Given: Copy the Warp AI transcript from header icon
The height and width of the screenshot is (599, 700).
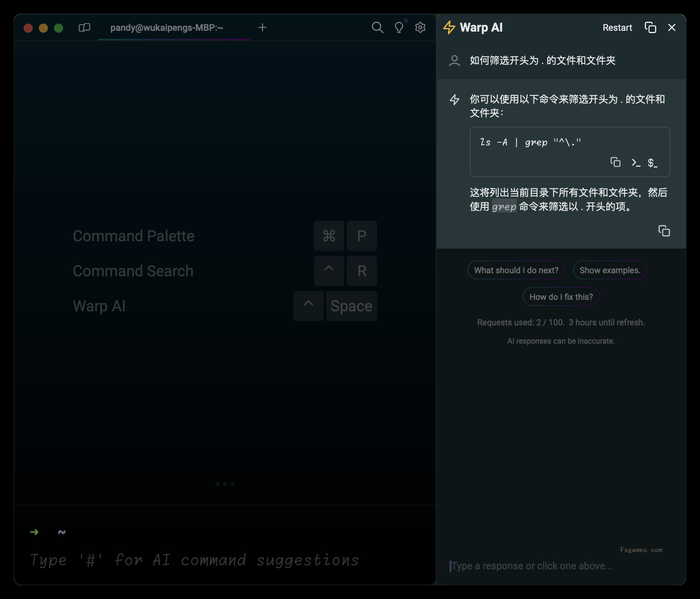Looking at the screenshot, I should tap(651, 27).
